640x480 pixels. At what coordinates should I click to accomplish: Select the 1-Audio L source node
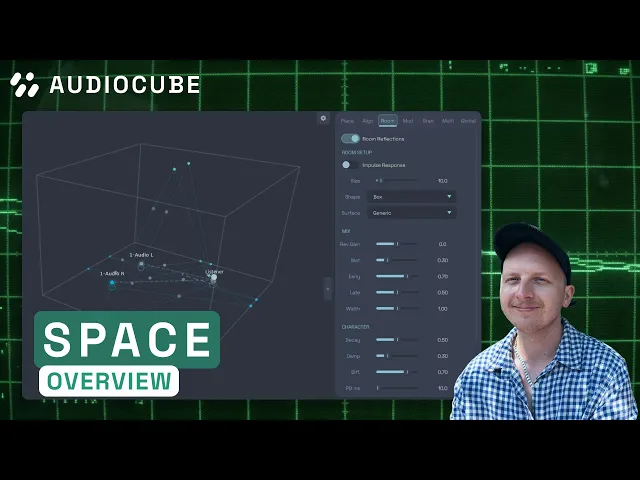tap(141, 266)
